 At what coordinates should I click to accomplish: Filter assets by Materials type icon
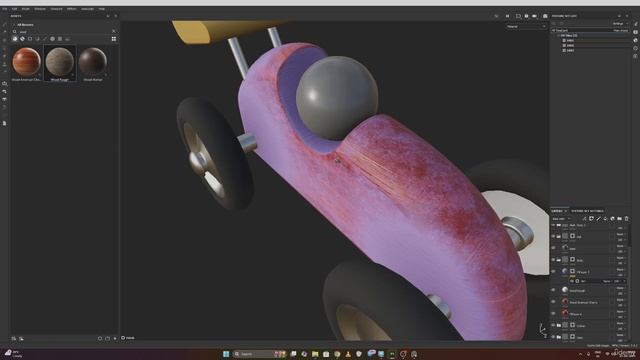pos(15,39)
